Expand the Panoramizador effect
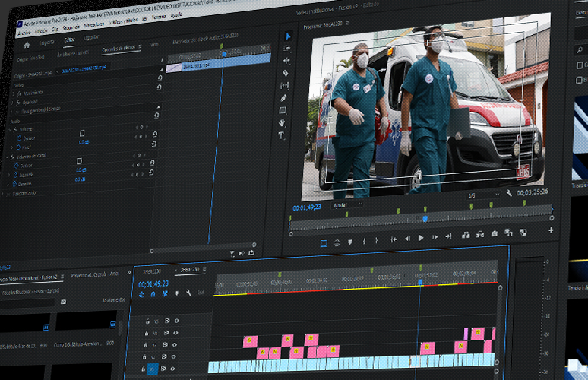The image size is (588, 380). tap(3, 195)
